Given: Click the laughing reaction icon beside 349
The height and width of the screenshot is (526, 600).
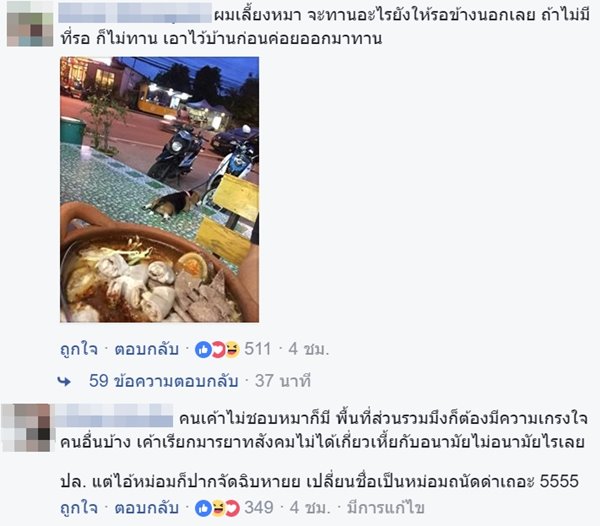Looking at the screenshot, I should pyautogui.click(x=217, y=508).
